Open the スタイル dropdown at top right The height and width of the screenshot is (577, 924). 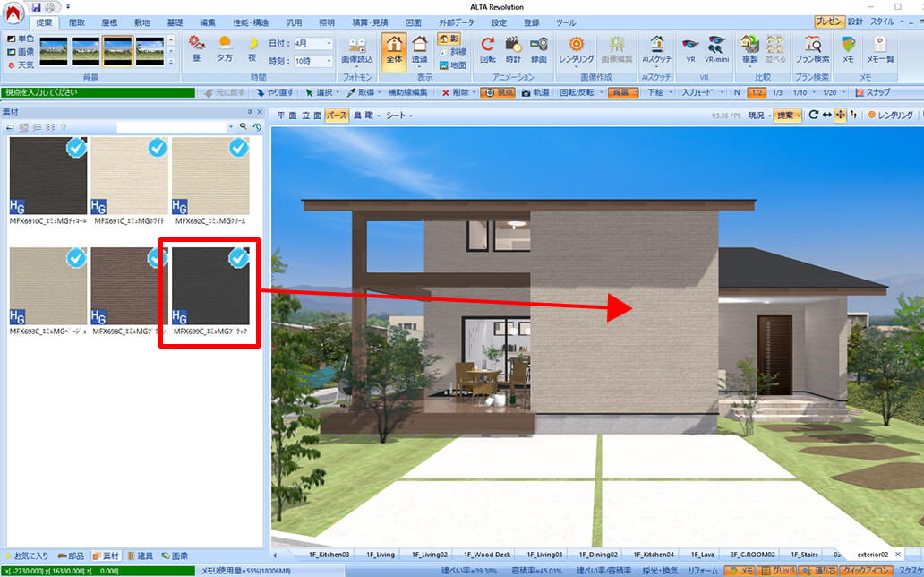885,22
